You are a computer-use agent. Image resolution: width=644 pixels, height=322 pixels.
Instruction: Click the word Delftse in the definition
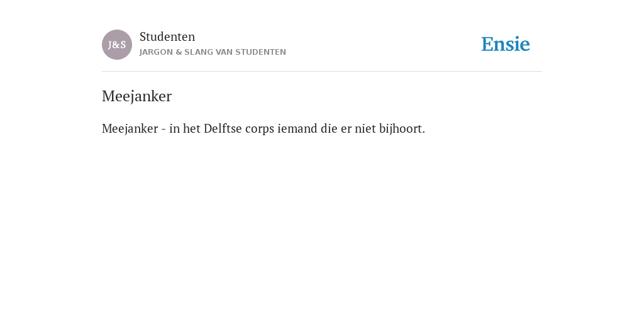223,128
